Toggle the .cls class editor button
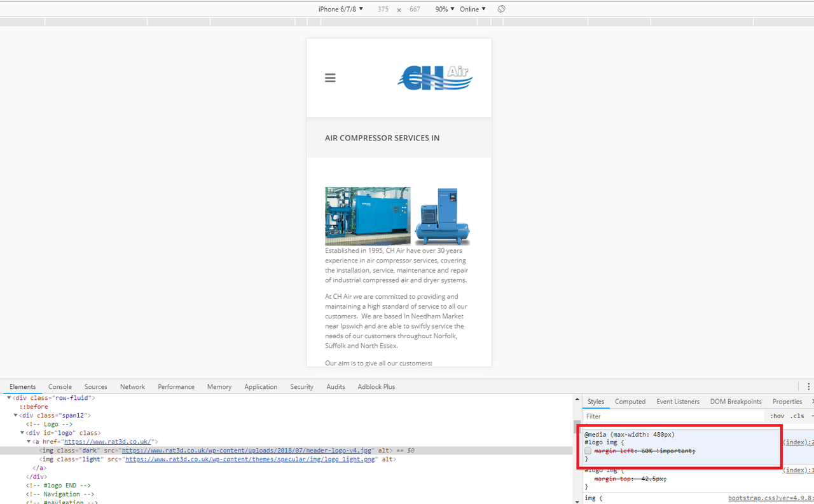814x504 pixels. tap(797, 416)
